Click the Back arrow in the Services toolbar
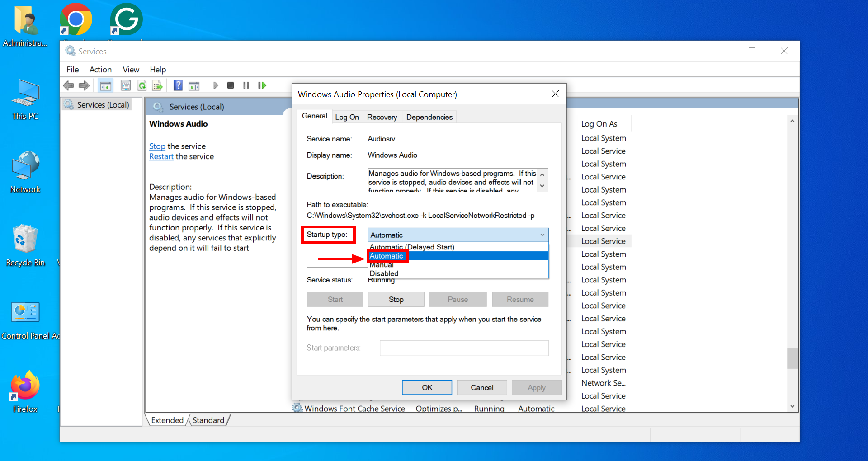 click(x=69, y=85)
